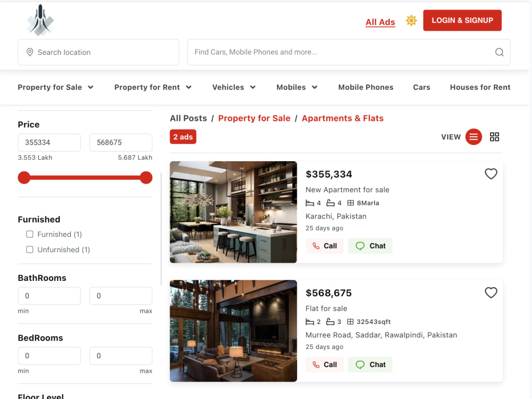The image size is (532, 399).
Task: Click the $568,675 price text
Action: pyautogui.click(x=328, y=293)
